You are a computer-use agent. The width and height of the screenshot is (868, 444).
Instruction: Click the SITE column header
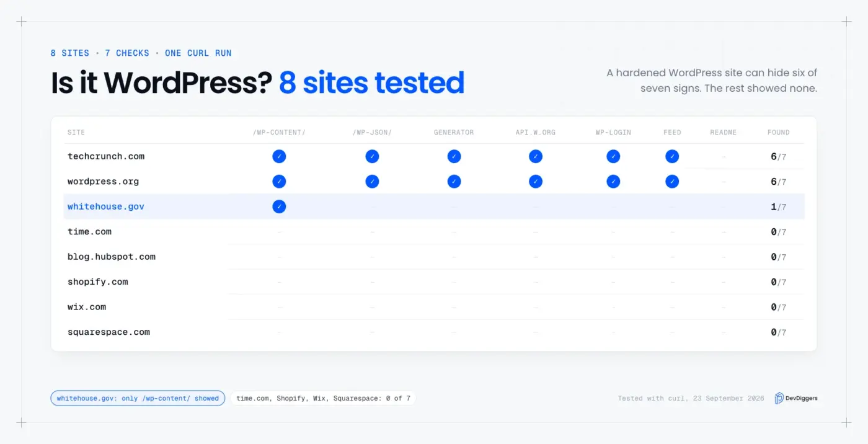tap(76, 133)
